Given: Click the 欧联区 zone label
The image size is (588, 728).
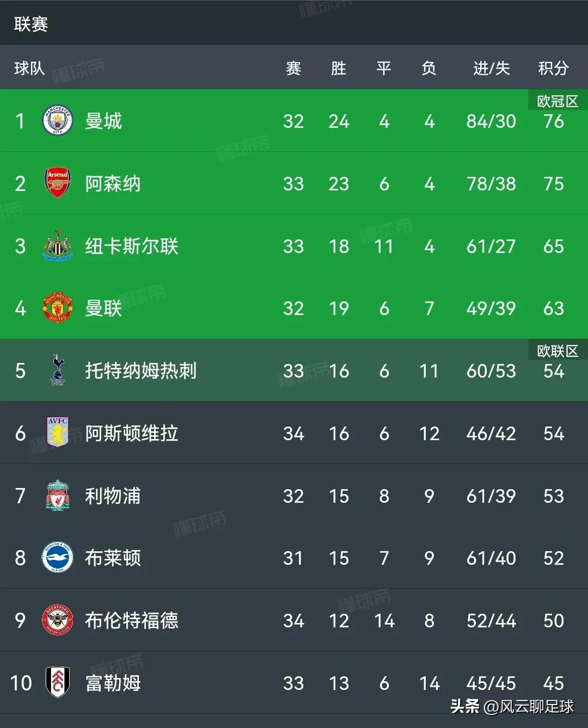Looking at the screenshot, I should [x=558, y=351].
